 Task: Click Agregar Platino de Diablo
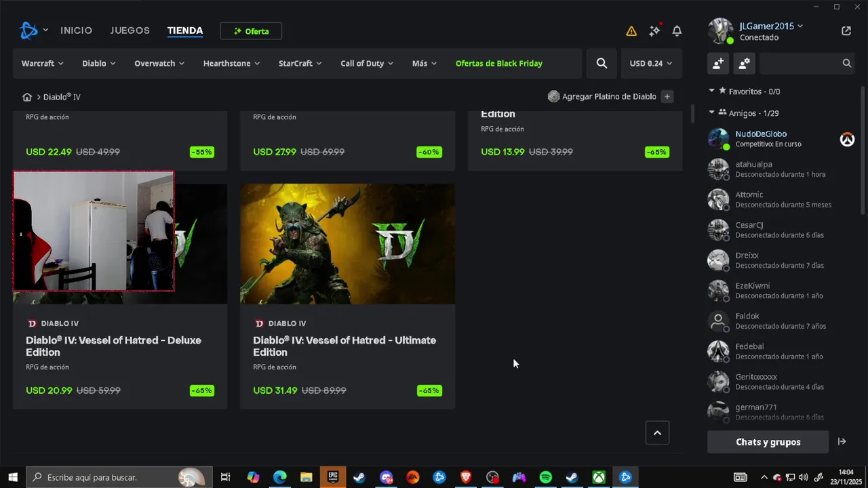609,96
